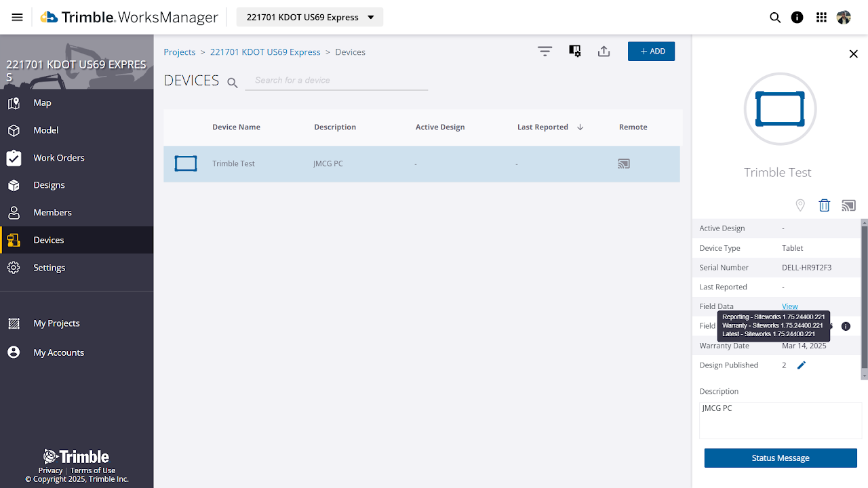Go to 221701 KDOT US69 Express breadcrumb
Viewport: 868px width, 488px height.
(265, 52)
